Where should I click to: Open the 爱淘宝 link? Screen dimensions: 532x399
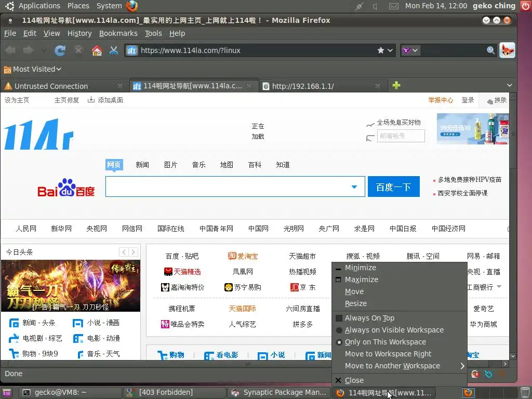(x=243, y=256)
